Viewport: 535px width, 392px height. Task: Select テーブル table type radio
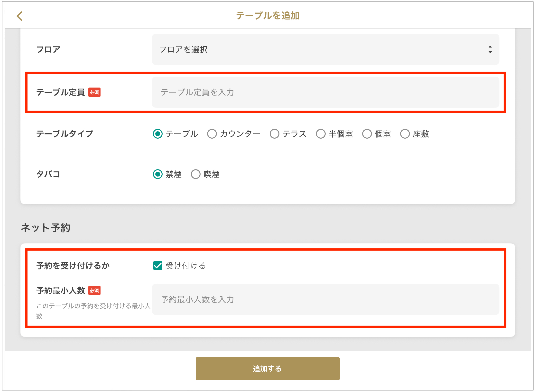(158, 134)
